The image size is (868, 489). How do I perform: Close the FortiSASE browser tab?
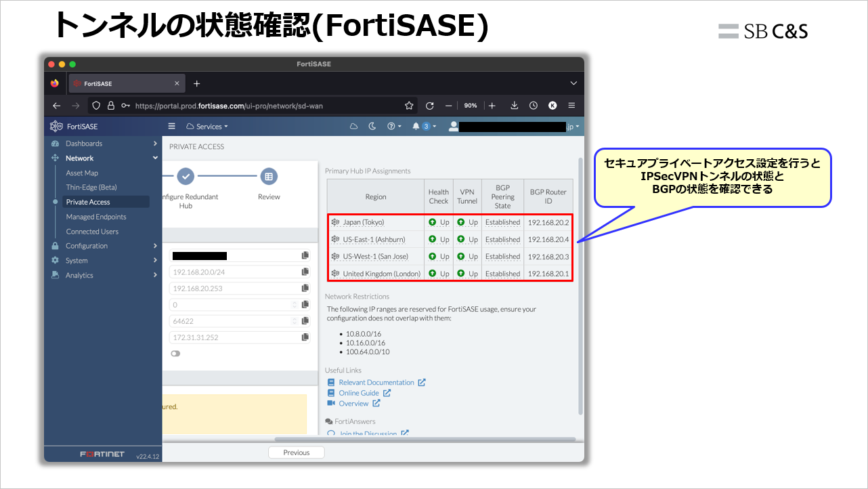click(177, 83)
